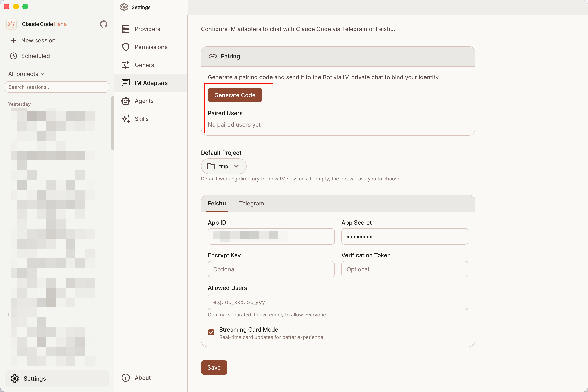
Task: Click the About info icon
Action: click(126, 378)
